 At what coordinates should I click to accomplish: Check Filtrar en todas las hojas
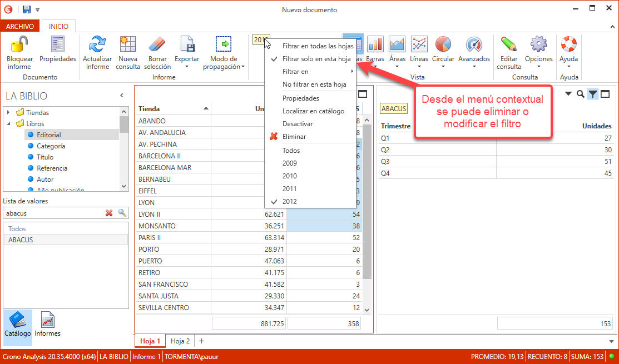pyautogui.click(x=318, y=46)
